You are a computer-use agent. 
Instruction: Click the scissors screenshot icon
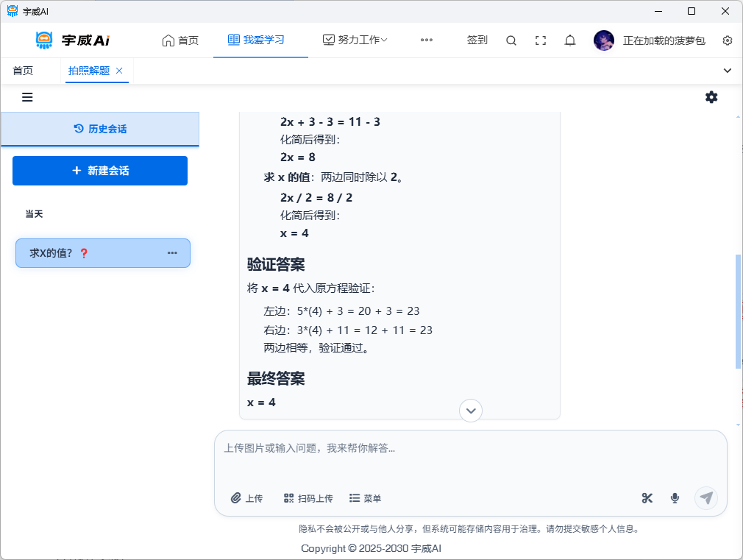click(x=647, y=498)
